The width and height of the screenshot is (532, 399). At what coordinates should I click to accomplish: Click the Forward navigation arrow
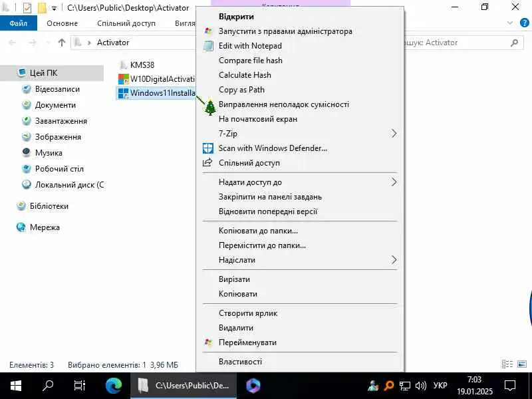pos(33,43)
